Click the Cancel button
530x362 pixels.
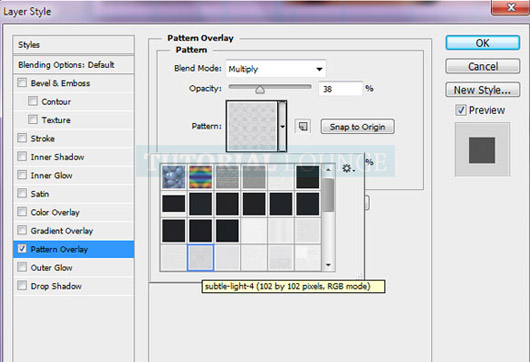pyautogui.click(x=483, y=66)
